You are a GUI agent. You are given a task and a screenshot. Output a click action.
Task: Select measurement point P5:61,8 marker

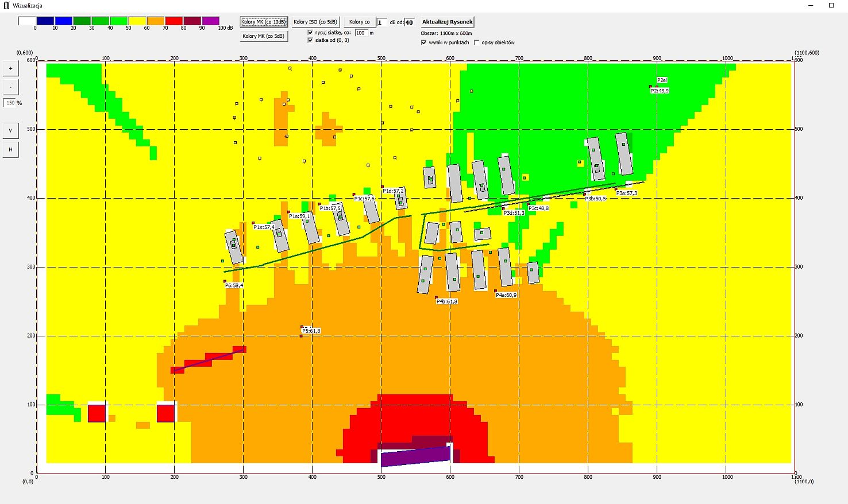[302, 328]
